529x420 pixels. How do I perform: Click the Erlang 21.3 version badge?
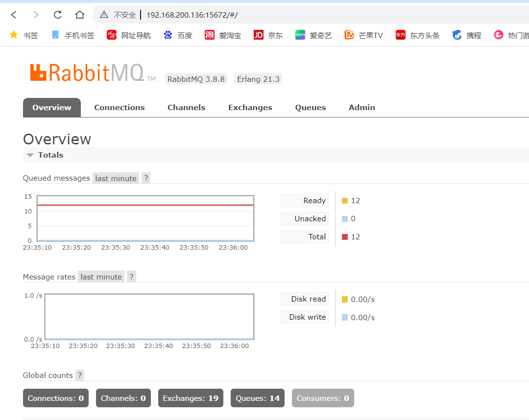pos(258,79)
